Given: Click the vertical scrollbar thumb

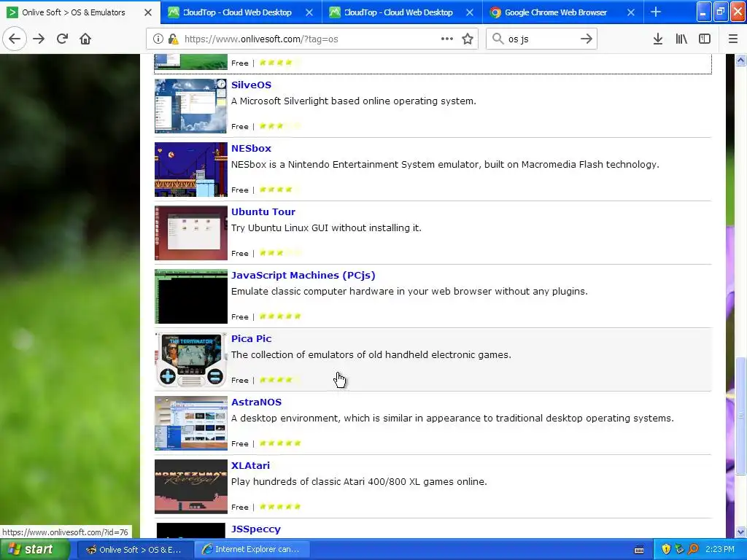Looking at the screenshot, I should tap(740, 416).
